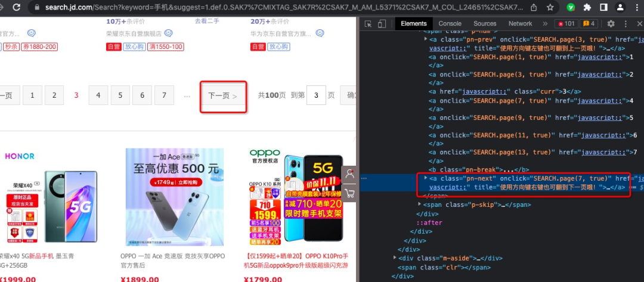Go to page 2 in pagination

[x=54, y=95]
